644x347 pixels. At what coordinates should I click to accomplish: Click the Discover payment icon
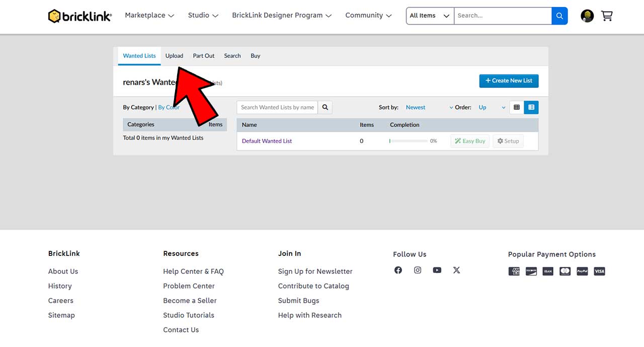coord(531,271)
